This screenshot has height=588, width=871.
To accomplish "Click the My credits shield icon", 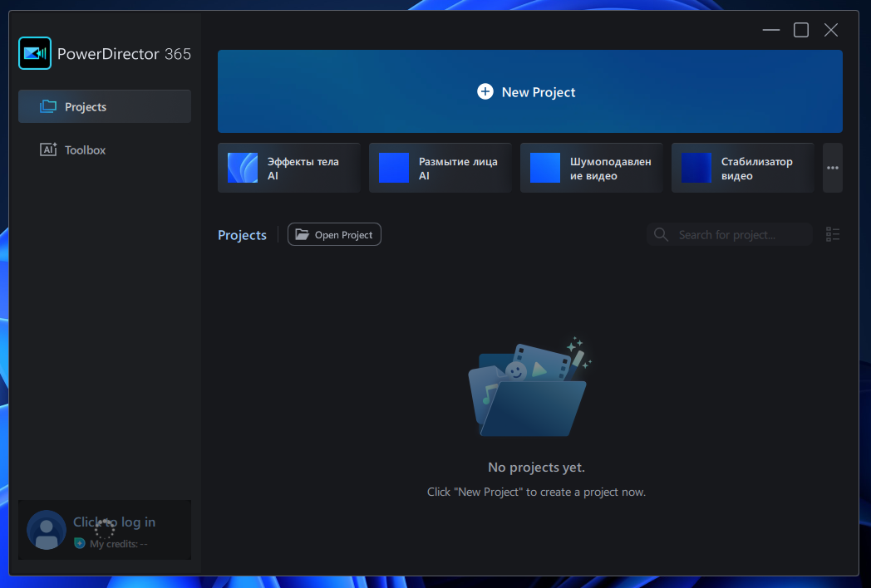I will tap(80, 543).
